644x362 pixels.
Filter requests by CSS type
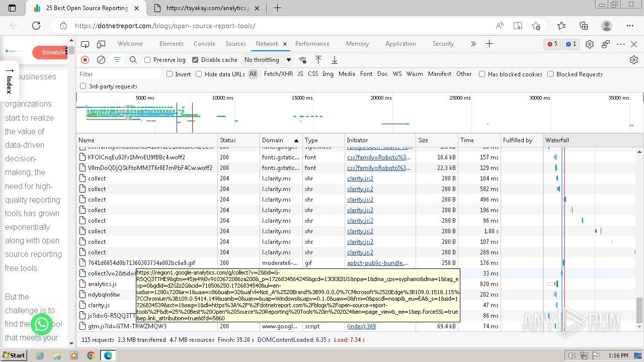pyautogui.click(x=313, y=74)
